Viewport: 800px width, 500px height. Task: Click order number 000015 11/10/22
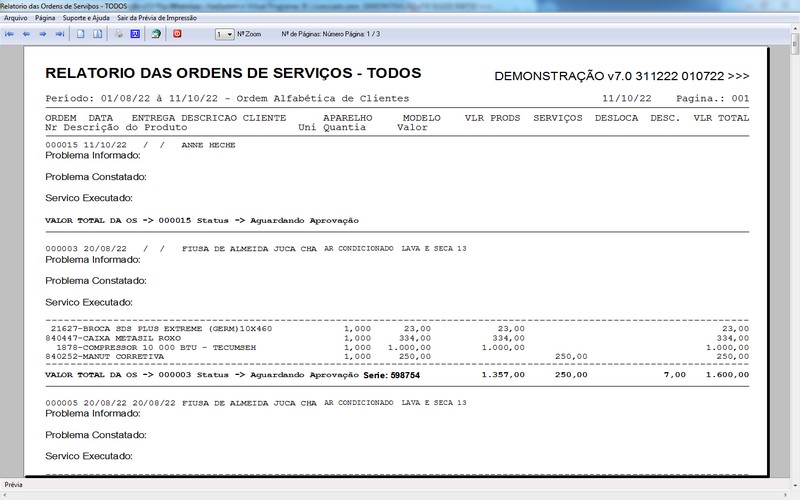coord(86,145)
